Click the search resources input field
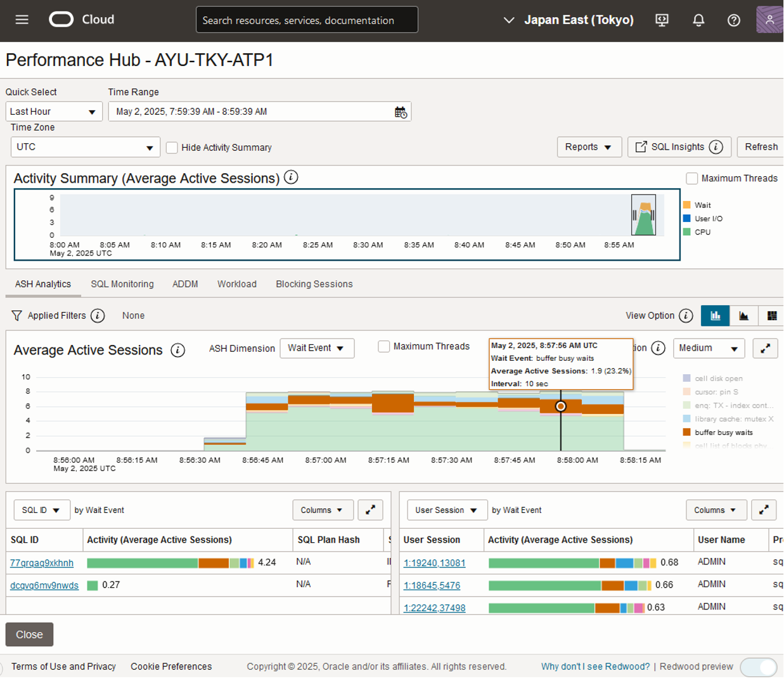The height and width of the screenshot is (681, 784). [307, 19]
